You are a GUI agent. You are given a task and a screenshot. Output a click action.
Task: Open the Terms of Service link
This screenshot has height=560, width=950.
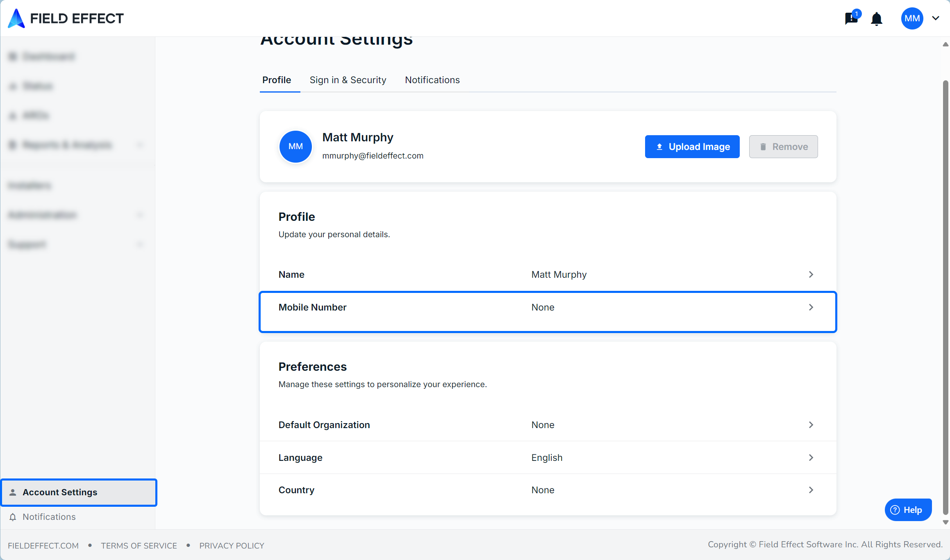point(139,546)
